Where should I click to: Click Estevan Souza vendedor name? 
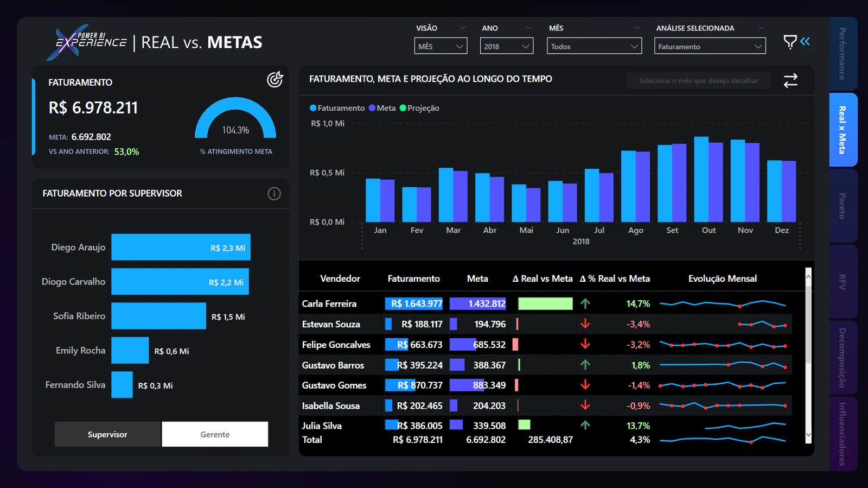[331, 324]
